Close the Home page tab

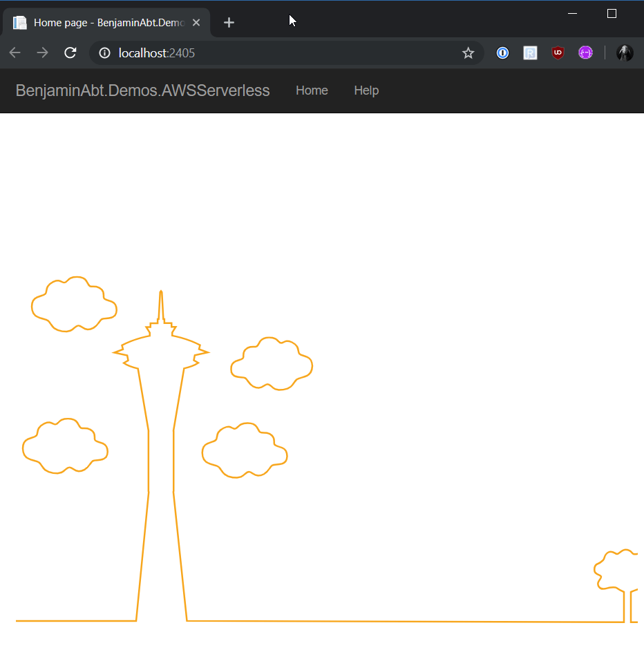click(x=196, y=22)
